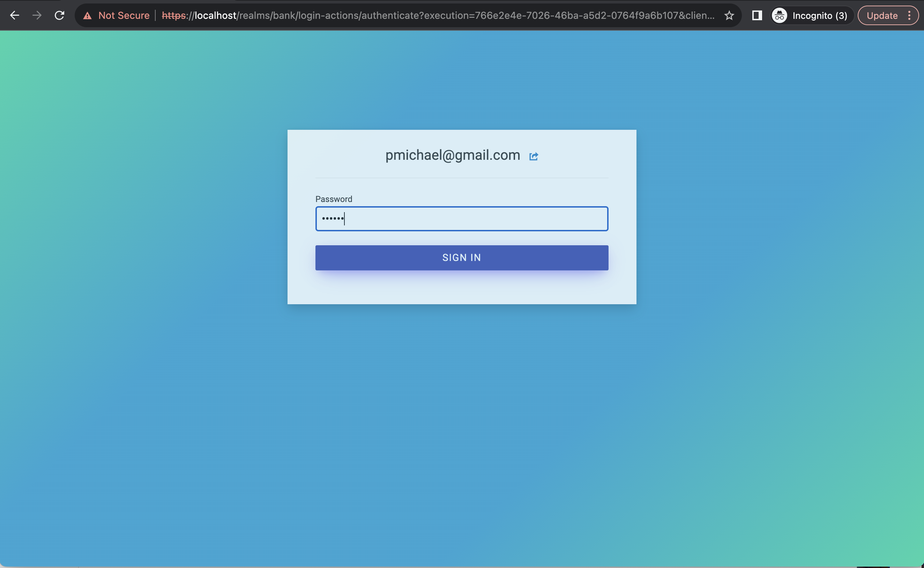Click the "Not Secure" label text
Image resolution: width=924 pixels, height=568 pixels.
point(124,15)
